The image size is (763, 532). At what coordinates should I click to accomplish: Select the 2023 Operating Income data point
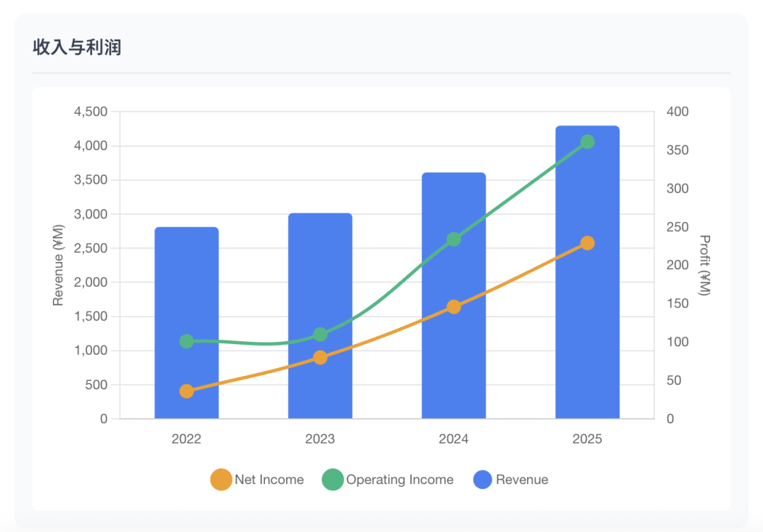320,334
